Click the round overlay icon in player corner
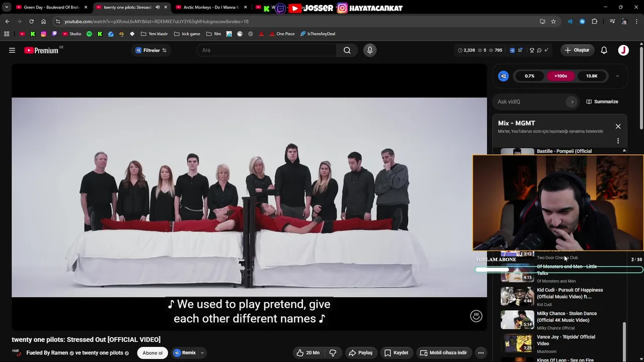This screenshot has width=644, height=362. 476,316
